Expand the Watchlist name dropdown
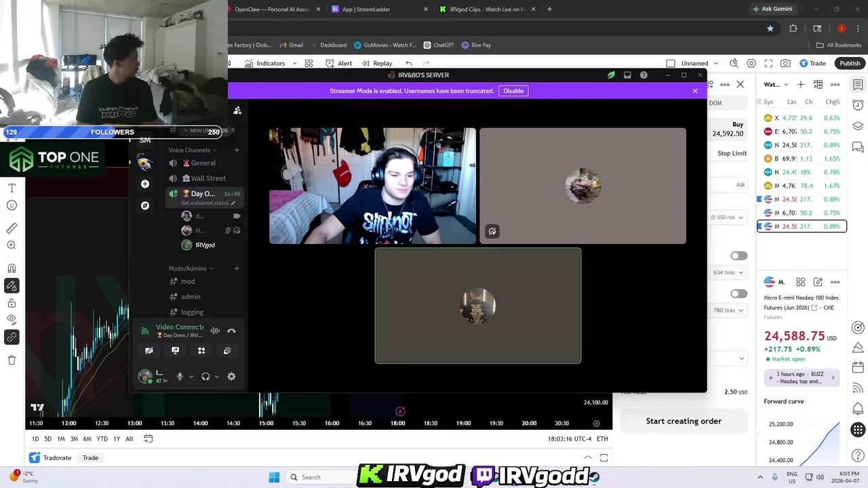868x488 pixels. pos(775,85)
